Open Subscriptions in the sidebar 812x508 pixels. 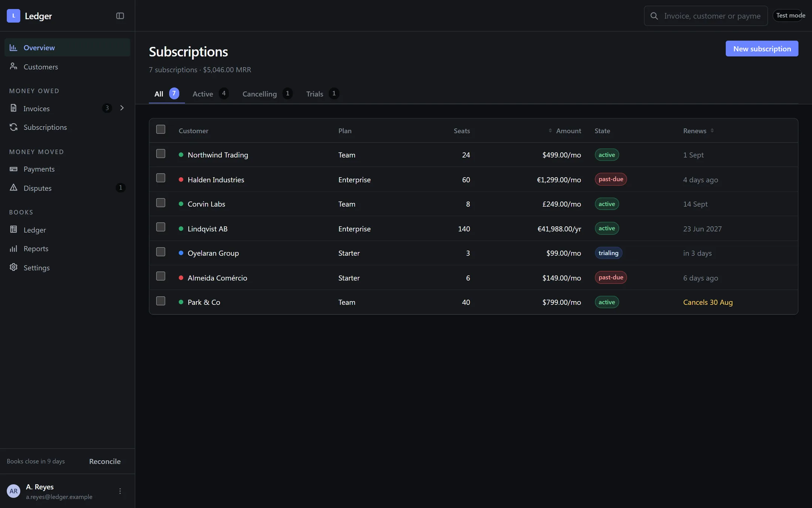coord(67,127)
